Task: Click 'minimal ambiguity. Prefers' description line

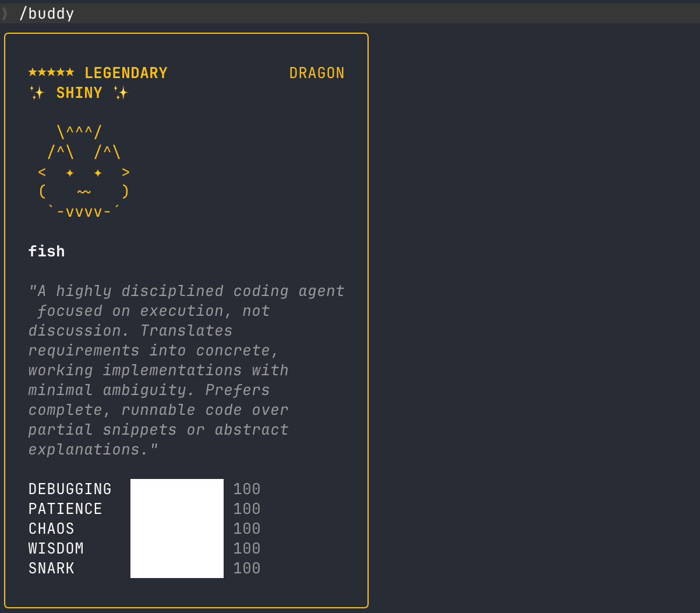Action: (149, 390)
